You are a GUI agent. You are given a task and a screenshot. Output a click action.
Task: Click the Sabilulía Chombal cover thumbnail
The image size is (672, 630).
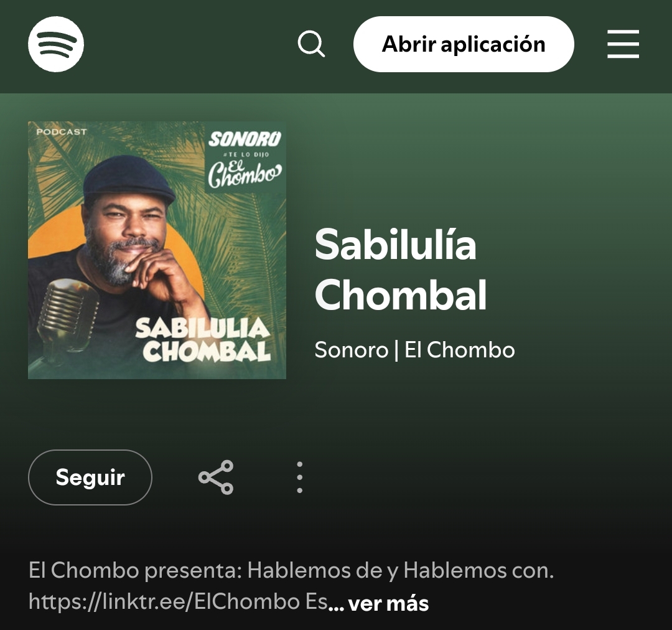157,250
